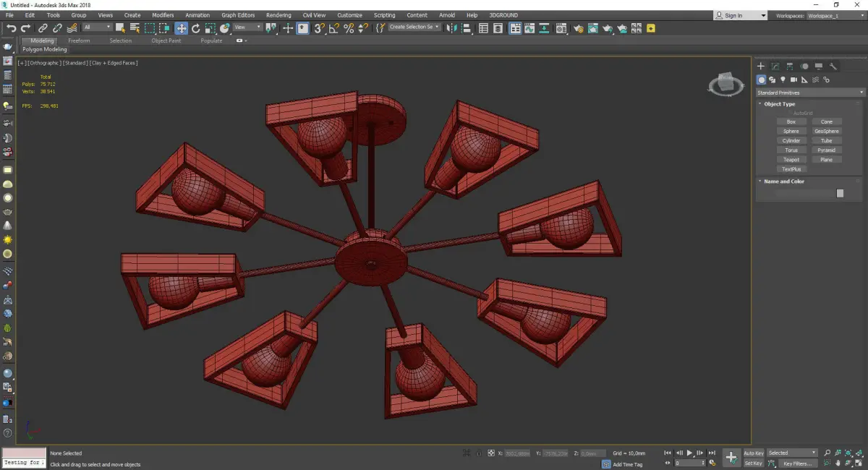Activate the Select Object tool
Image resolution: width=868 pixels, height=470 pixels.
120,28
